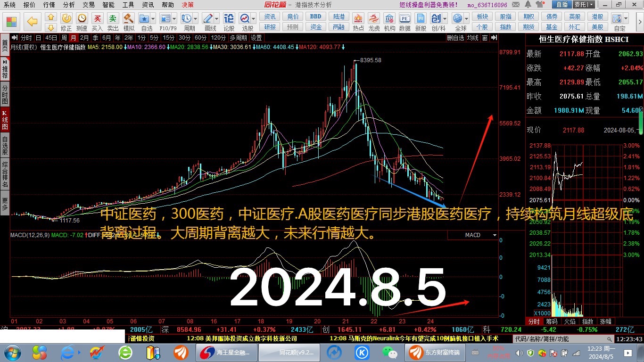
Task: Switch to the 筹码 bottom tab
Action: [x=551, y=321]
